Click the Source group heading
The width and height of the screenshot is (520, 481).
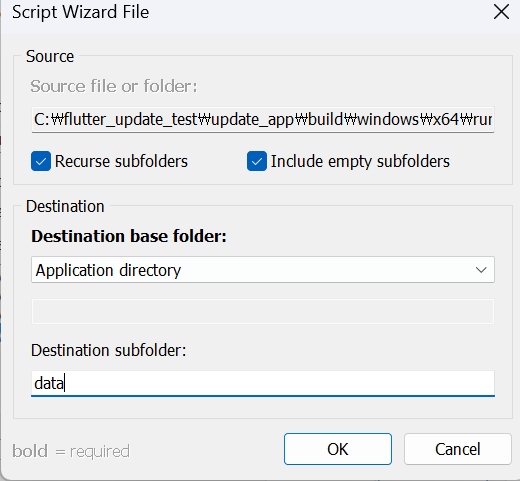click(50, 56)
